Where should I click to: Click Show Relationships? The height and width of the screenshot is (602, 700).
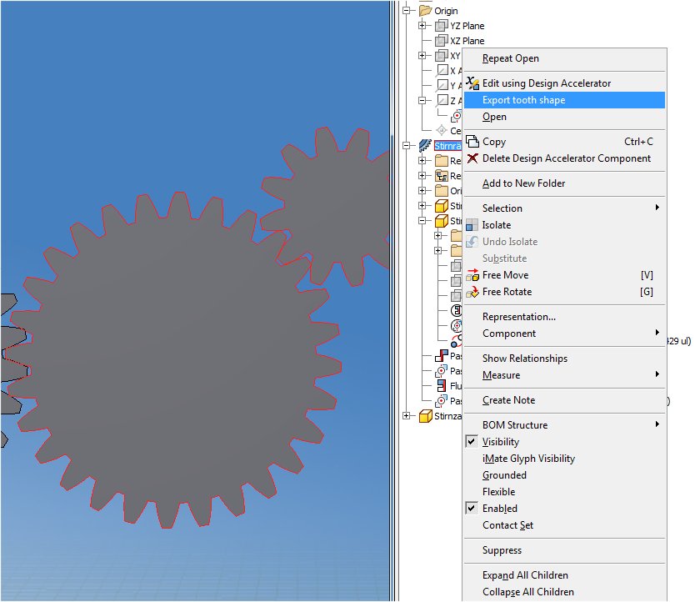click(564, 359)
